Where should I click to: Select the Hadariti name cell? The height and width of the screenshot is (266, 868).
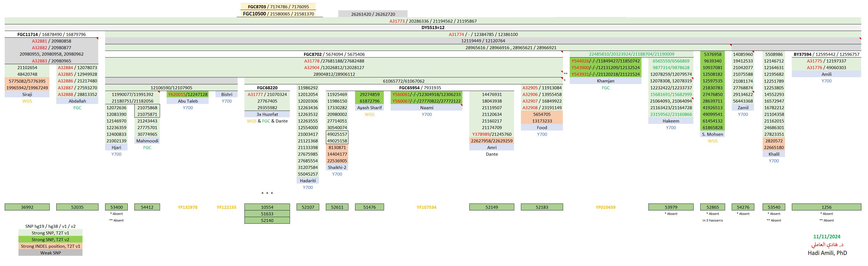(x=308, y=181)
